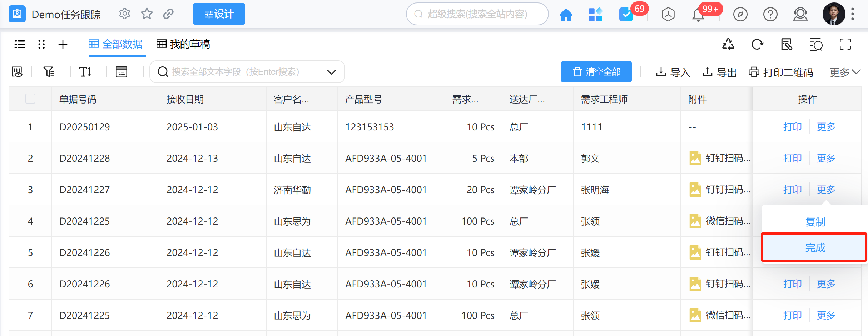
Task: Click the 清空全部 button
Action: point(596,72)
